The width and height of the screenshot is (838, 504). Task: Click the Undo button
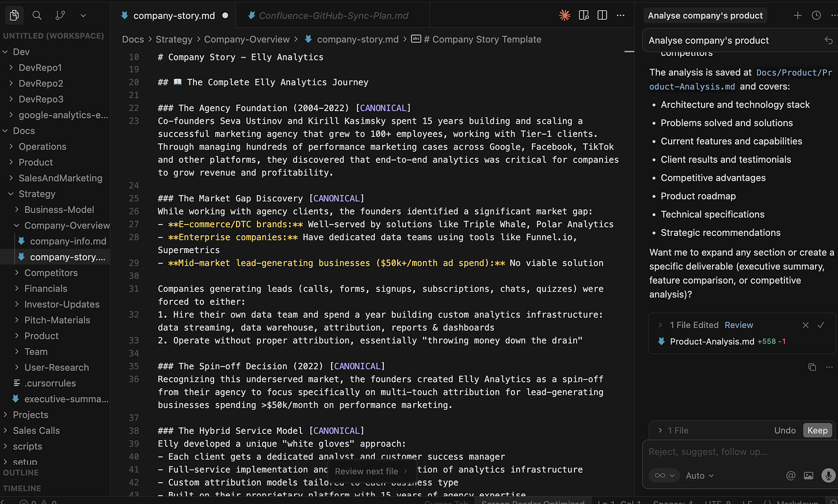[784, 430]
